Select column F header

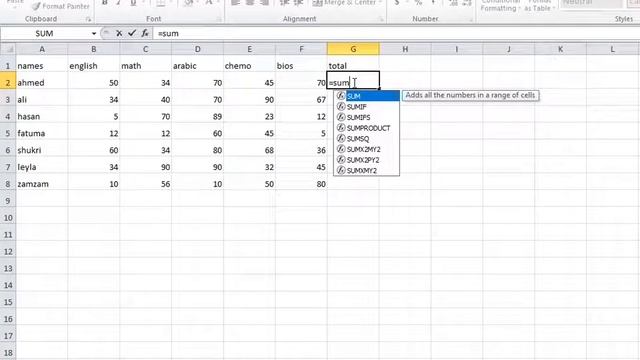[x=301, y=49]
